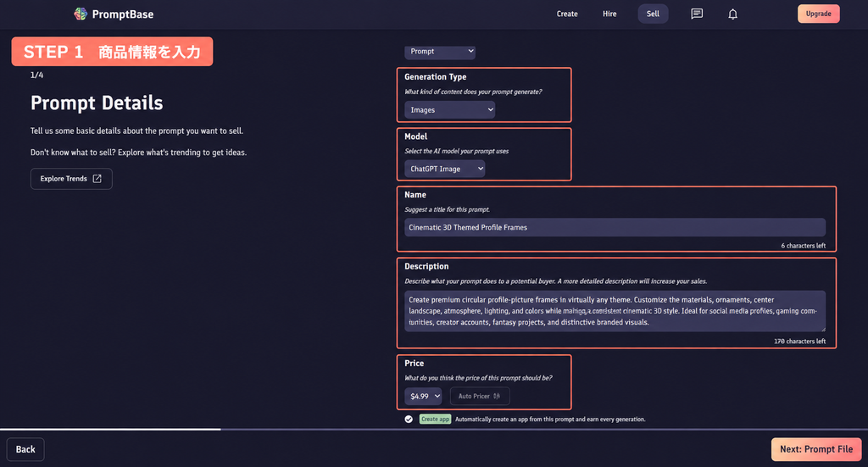Viewport: 868px width, 467px height.
Task: Open the Generation Type Images dropdown
Action: pyautogui.click(x=449, y=110)
